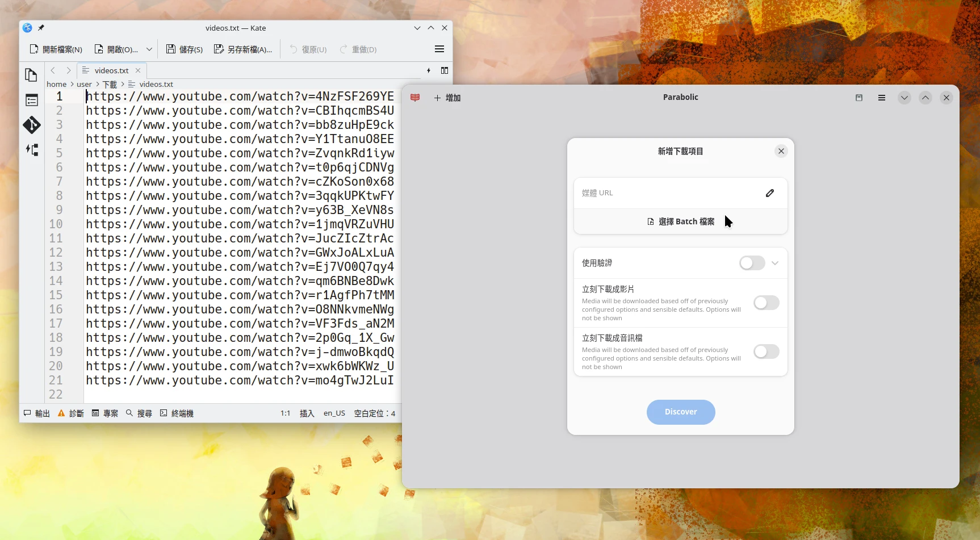
Task: Click the 1:1 cursor position indicator
Action: click(285, 413)
